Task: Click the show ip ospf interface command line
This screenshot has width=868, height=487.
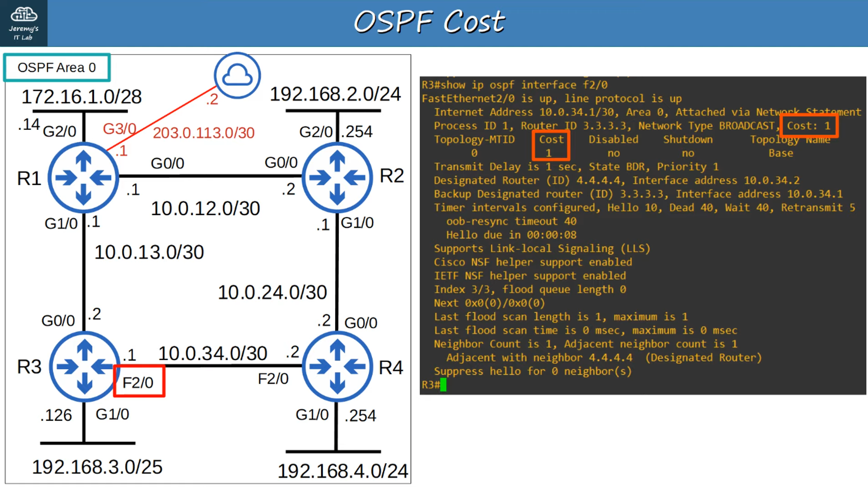Action: (x=514, y=85)
